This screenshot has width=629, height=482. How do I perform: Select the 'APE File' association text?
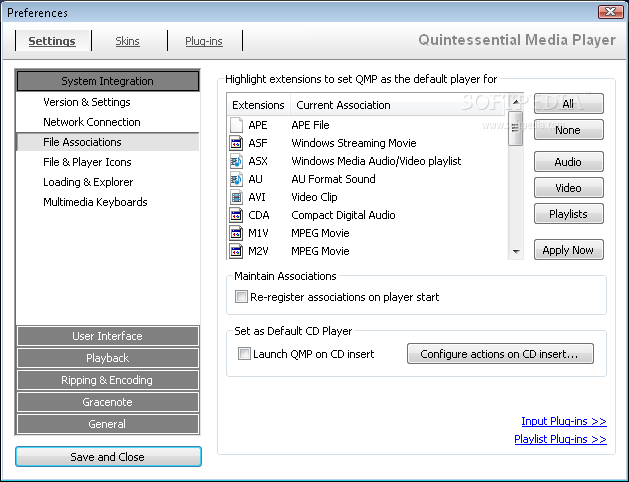tap(310, 125)
